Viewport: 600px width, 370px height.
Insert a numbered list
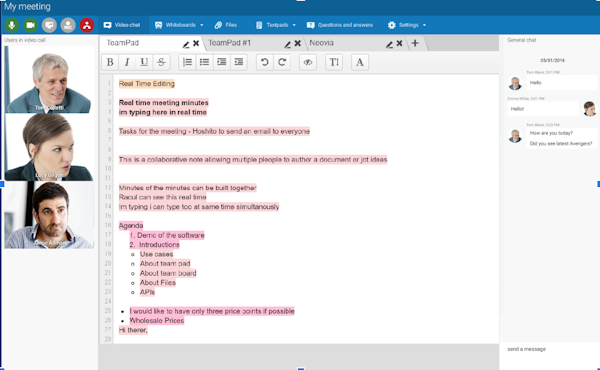(x=188, y=62)
